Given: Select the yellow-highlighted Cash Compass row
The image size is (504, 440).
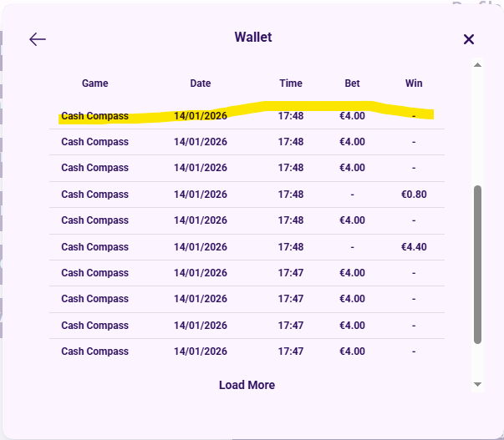Looking at the screenshot, I should (94, 116).
